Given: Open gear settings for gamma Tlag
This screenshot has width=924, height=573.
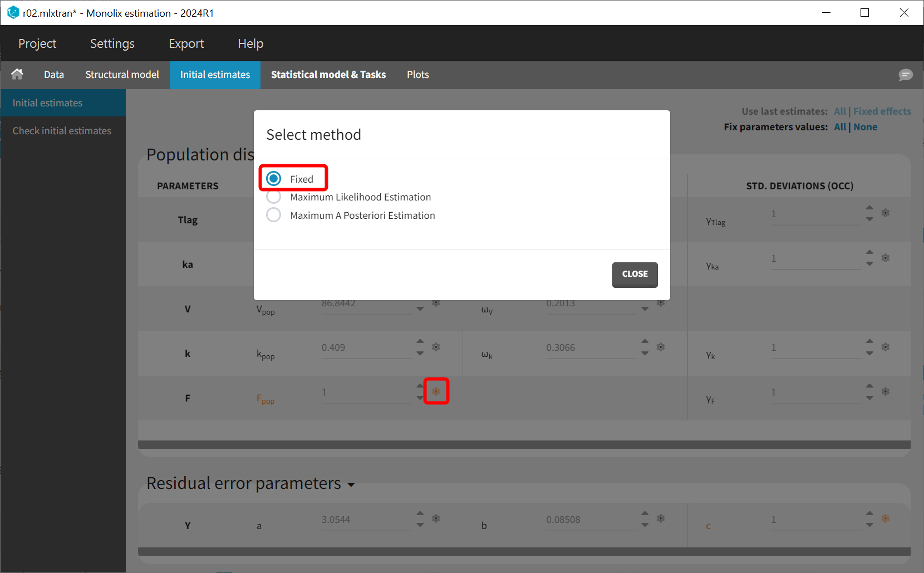Looking at the screenshot, I should pyautogui.click(x=886, y=213).
